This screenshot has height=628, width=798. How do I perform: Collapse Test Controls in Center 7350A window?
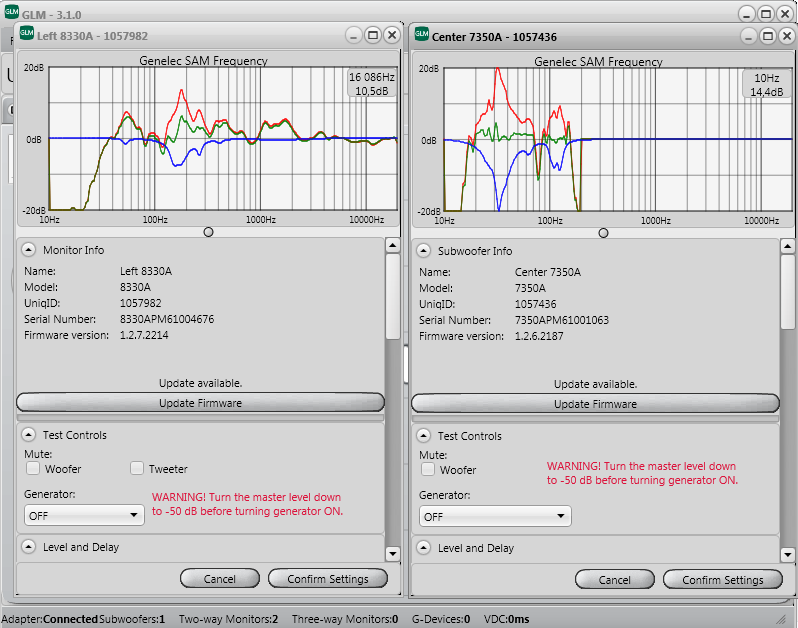click(423, 436)
